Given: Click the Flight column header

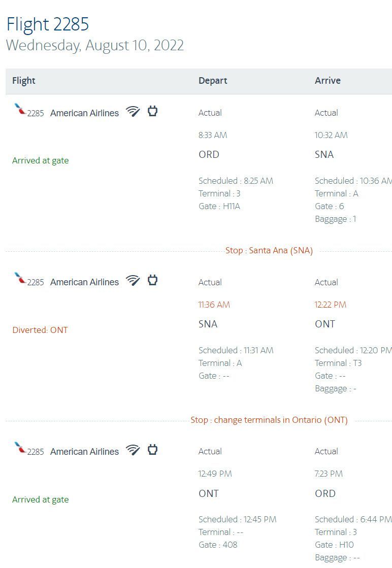Looking at the screenshot, I should coord(24,80).
